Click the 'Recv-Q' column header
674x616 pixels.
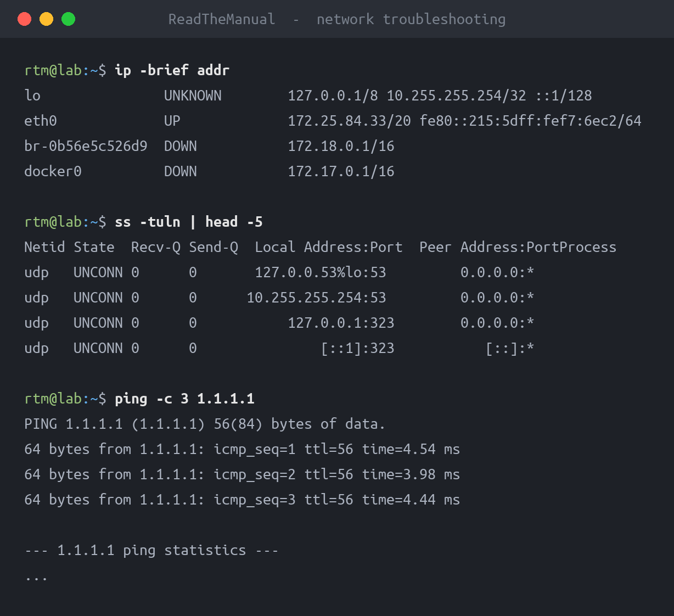tap(156, 247)
